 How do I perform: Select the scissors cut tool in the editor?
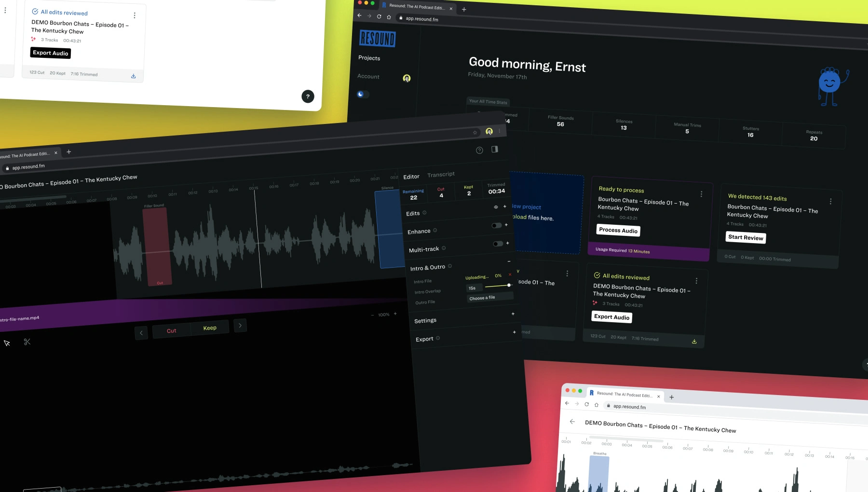click(27, 342)
